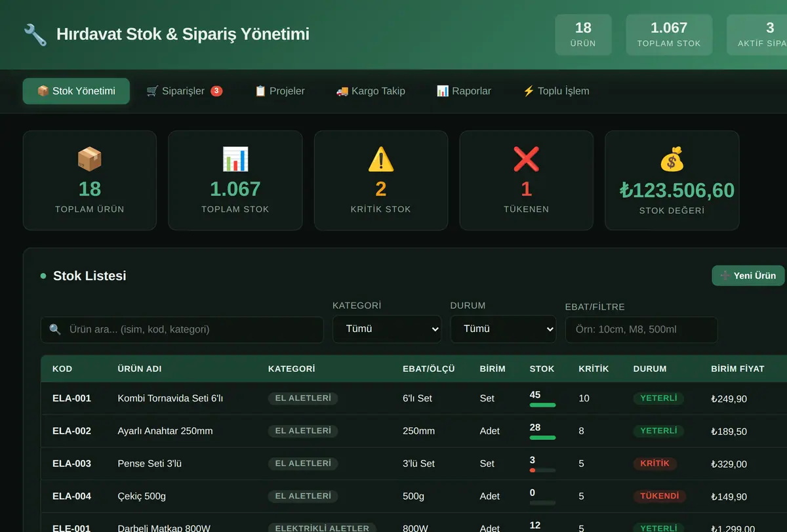Open the Stok Yönetimi tab

click(76, 91)
